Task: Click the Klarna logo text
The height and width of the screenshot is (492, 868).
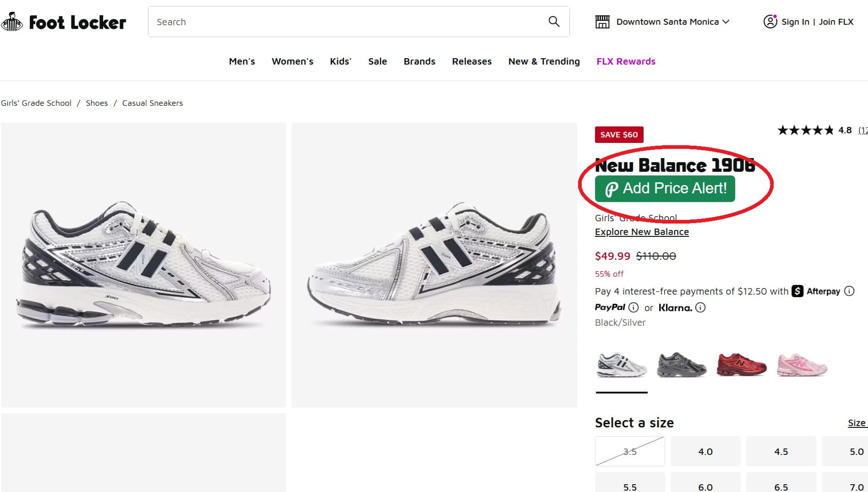Action: [x=675, y=307]
